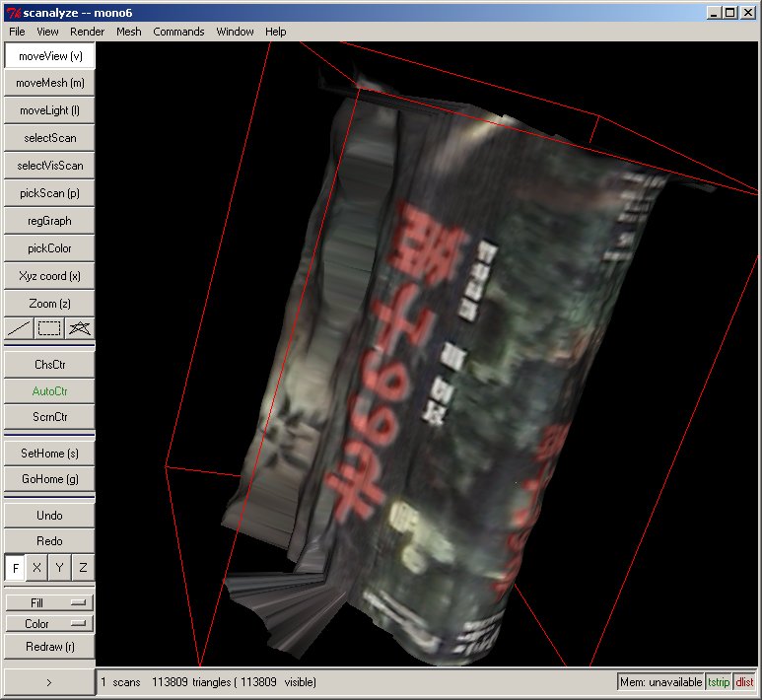762x700 pixels.
Task: Open the Color mode dropdown
Action: 48,623
